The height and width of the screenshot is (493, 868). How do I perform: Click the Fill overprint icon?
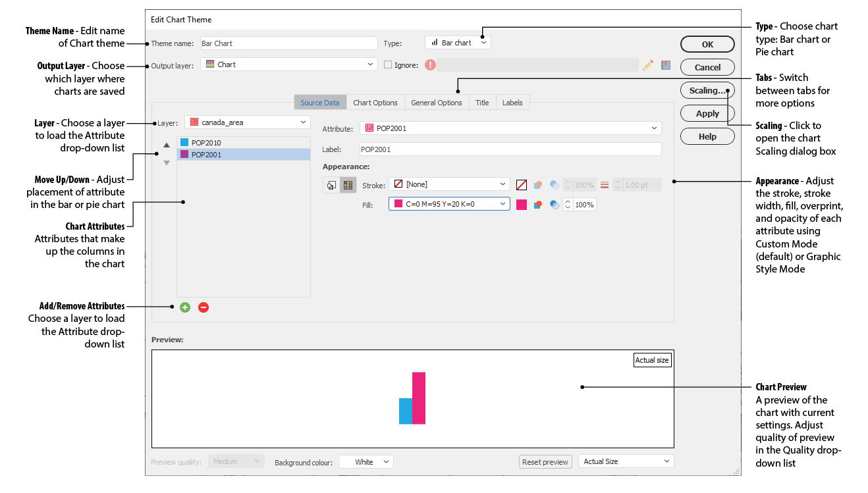(x=538, y=205)
